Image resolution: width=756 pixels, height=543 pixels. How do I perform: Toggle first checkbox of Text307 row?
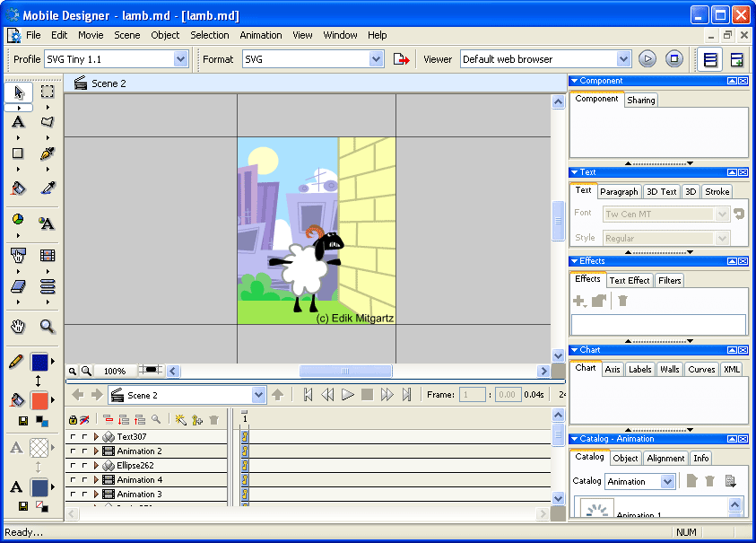[73, 437]
